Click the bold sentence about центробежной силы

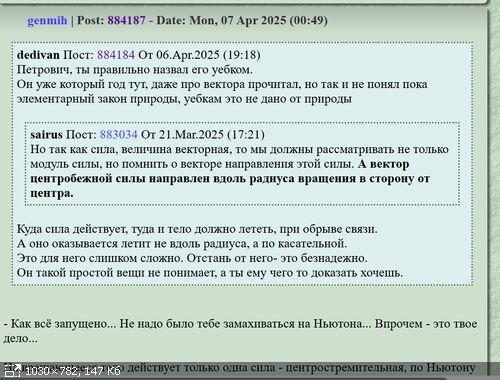(230, 178)
